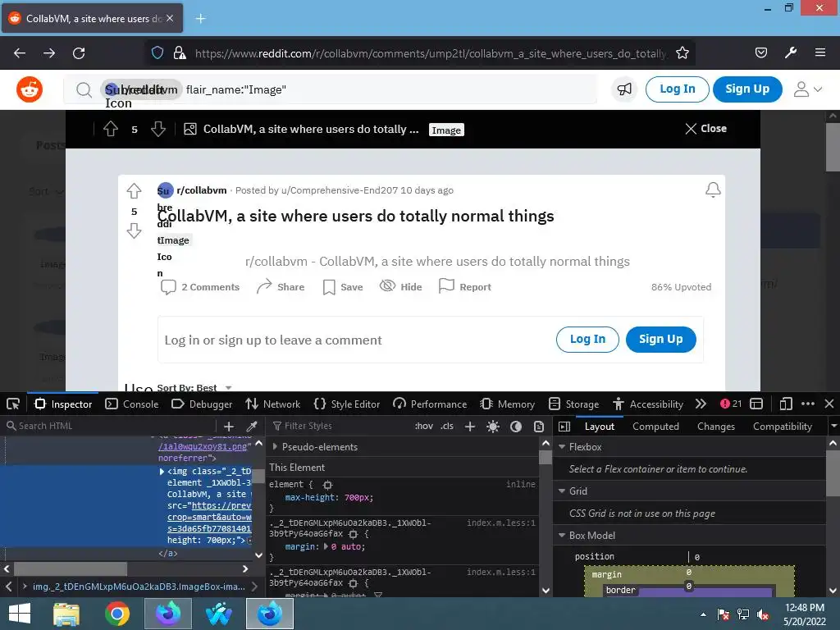Show more DevTools tabs with chevrons
The image size is (840, 630).
point(701,404)
